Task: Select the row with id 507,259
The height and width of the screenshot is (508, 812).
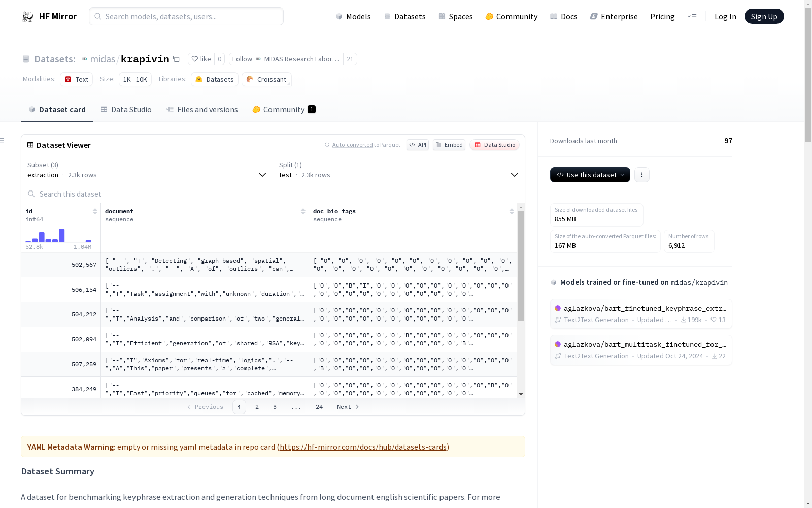Action: pos(269,364)
